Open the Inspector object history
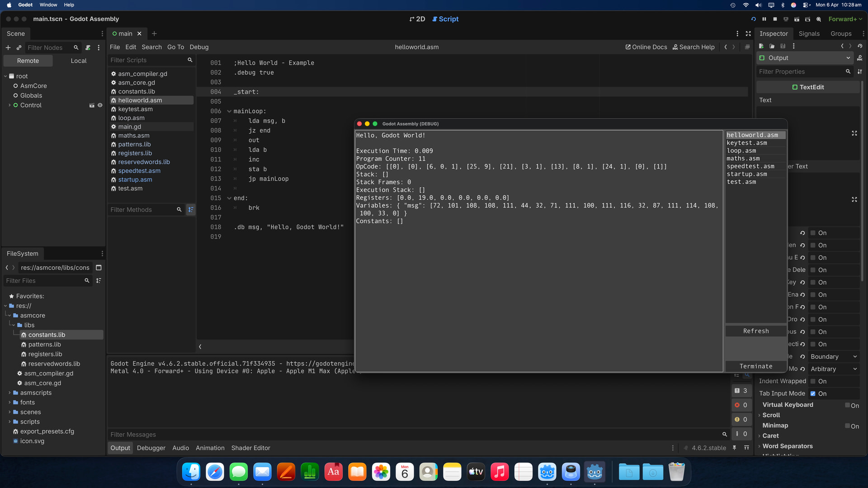The width and height of the screenshot is (868, 488). pos(860,46)
